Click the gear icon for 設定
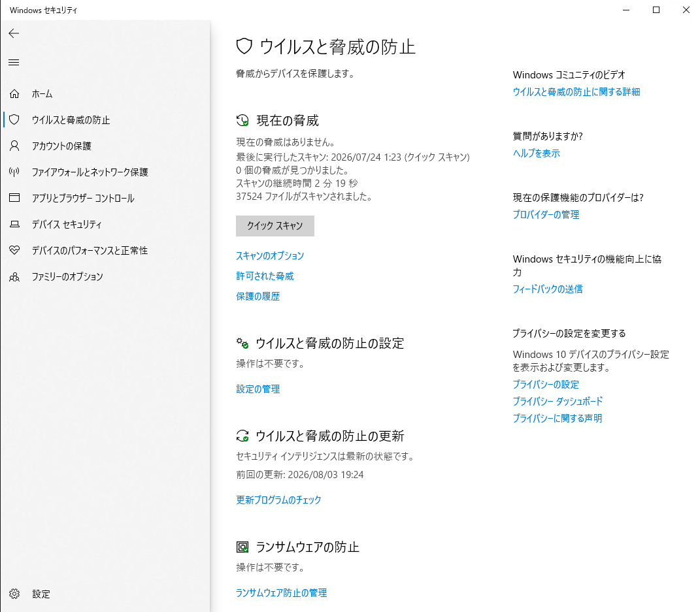The width and height of the screenshot is (700, 612). (14, 594)
